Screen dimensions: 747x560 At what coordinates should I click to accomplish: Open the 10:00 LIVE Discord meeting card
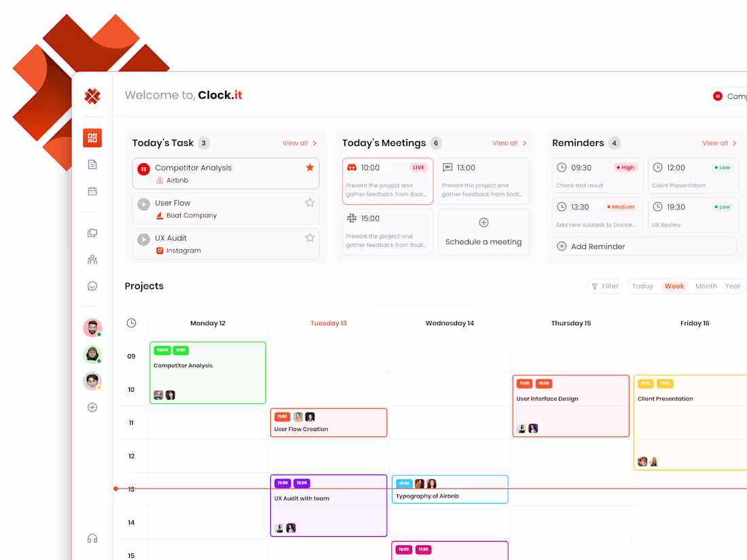pos(388,181)
